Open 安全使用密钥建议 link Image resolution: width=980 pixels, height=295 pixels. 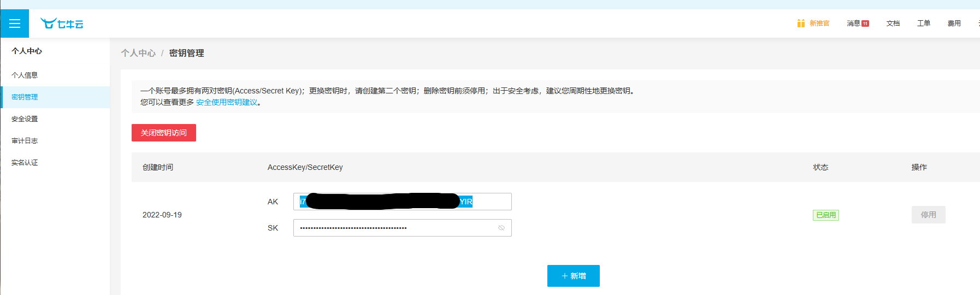pos(227,102)
